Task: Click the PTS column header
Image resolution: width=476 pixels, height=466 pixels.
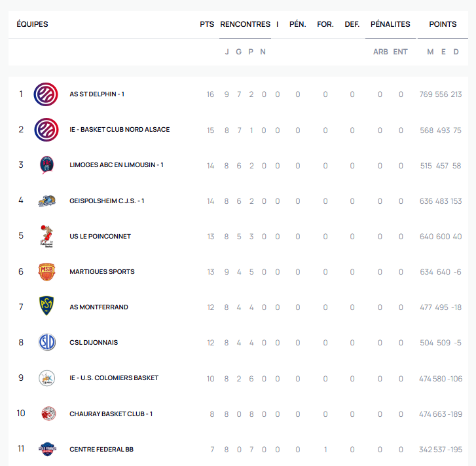Action: tap(207, 24)
